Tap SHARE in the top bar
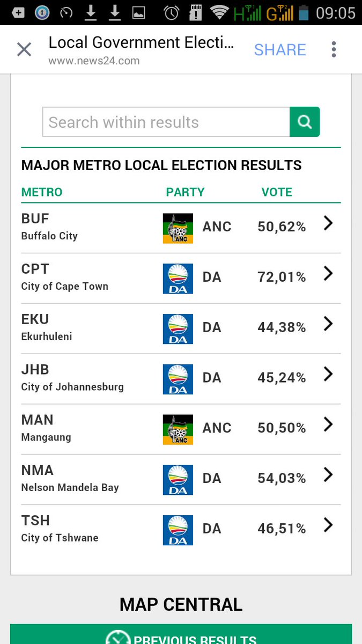The height and width of the screenshot is (644, 362). [x=280, y=50]
